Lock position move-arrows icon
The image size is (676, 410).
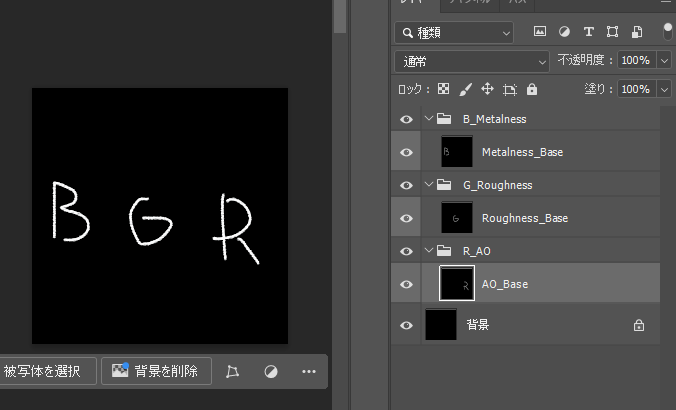point(487,89)
